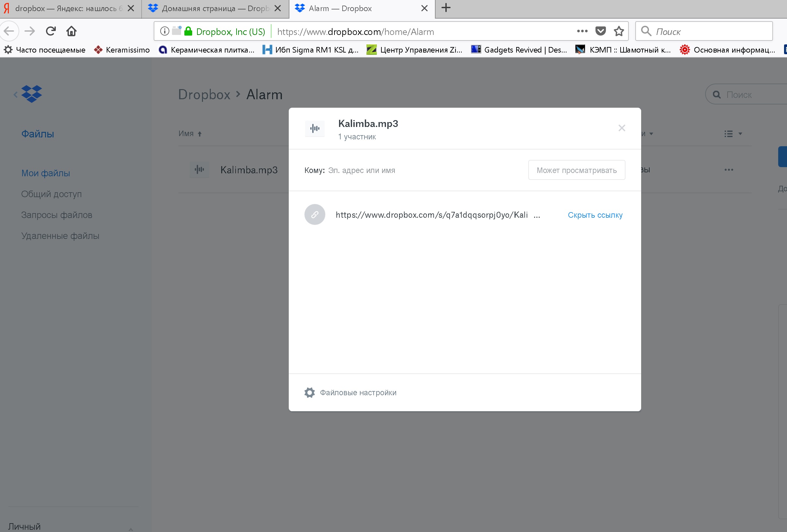Sort files by Имя column arrow

(x=200, y=134)
